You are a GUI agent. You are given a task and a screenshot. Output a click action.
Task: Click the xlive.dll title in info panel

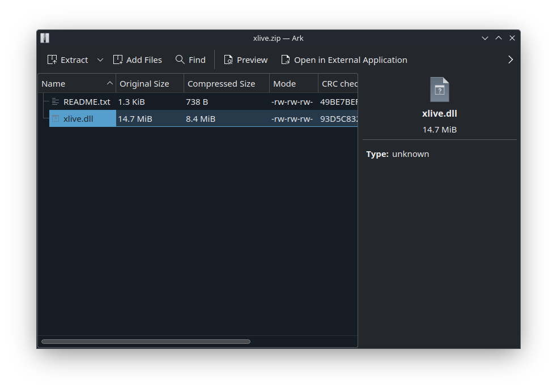(439, 114)
